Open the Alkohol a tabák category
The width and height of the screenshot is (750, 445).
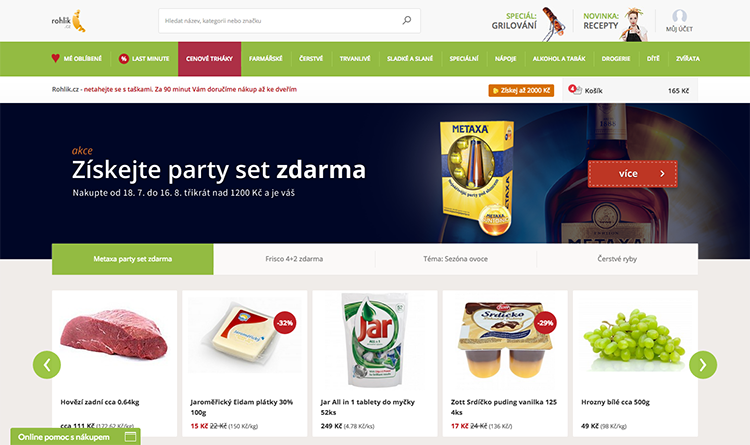(x=559, y=59)
